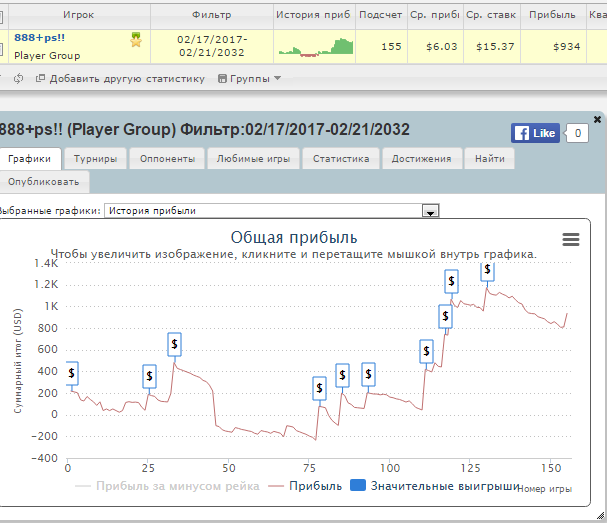This screenshot has height=523, width=607.
Task: Toggle the Значительные выигрыши legend item
Action: [x=434, y=486]
